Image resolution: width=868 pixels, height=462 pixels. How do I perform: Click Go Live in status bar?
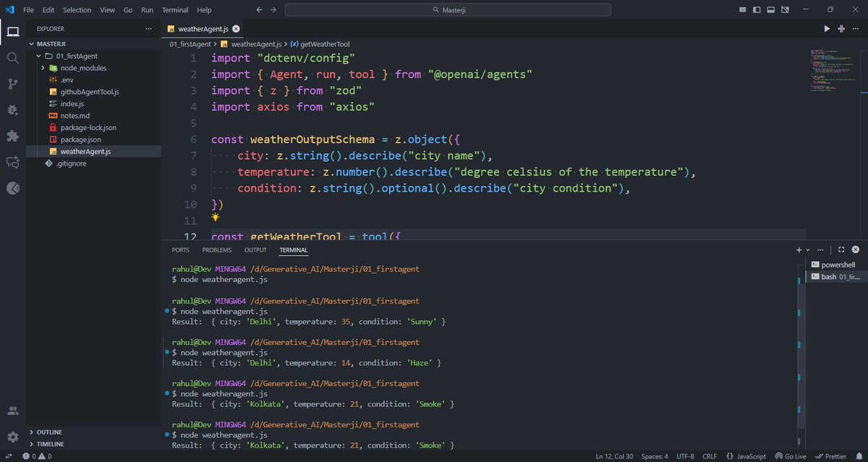click(x=791, y=456)
